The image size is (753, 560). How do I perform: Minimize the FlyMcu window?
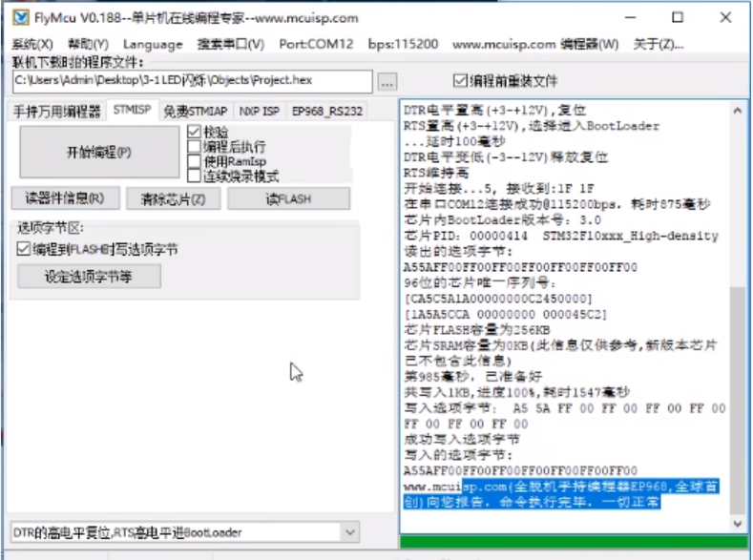[631, 18]
